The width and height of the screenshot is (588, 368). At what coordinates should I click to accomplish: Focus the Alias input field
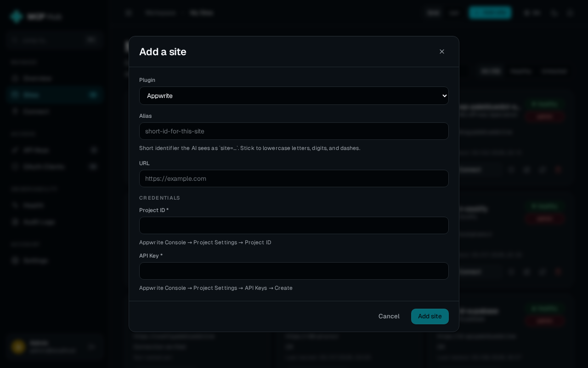click(x=294, y=131)
